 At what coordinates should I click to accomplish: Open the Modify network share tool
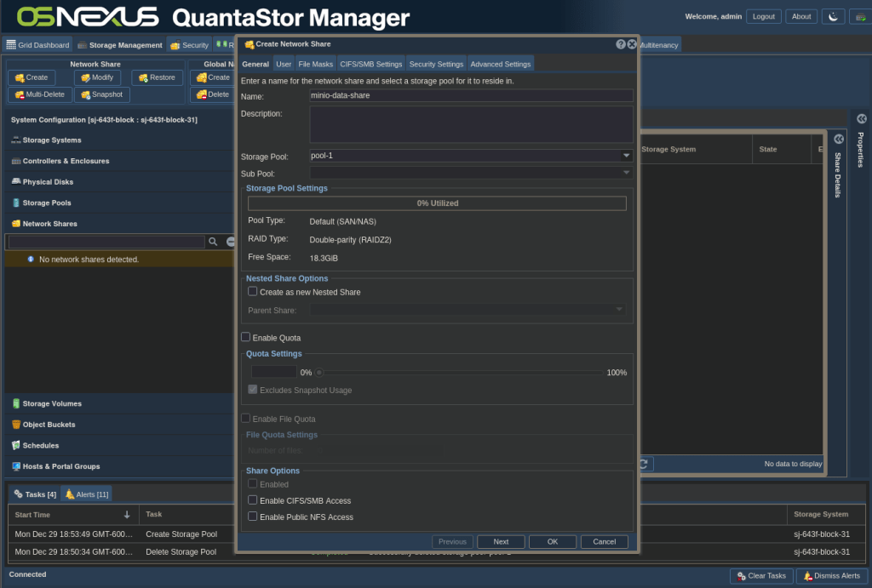96,77
